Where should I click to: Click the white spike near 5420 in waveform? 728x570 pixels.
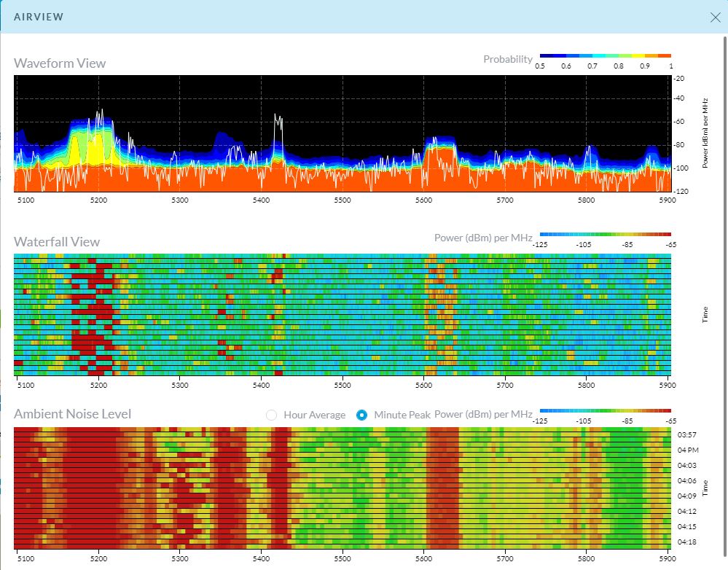278,128
